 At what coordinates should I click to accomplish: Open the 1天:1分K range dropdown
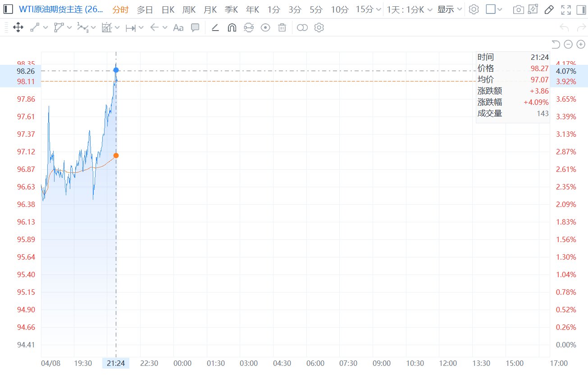click(x=410, y=9)
